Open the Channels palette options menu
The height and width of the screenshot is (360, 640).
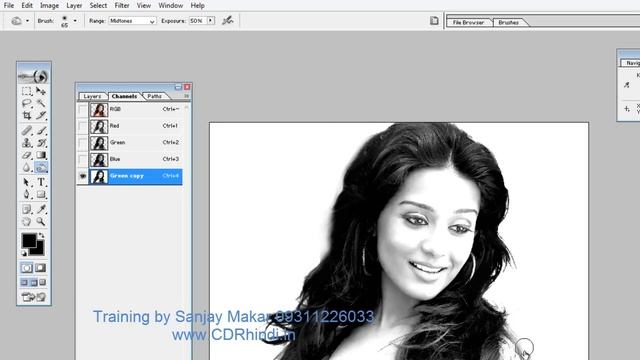click(187, 96)
